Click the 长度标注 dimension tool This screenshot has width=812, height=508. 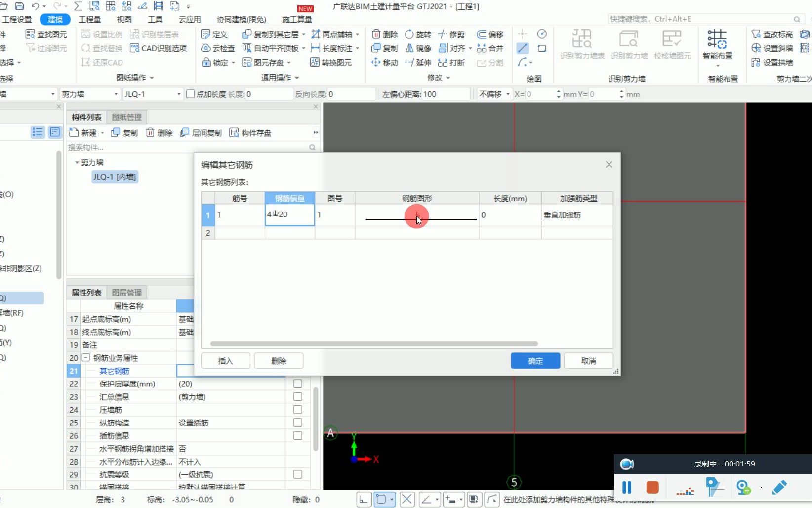[x=331, y=48]
